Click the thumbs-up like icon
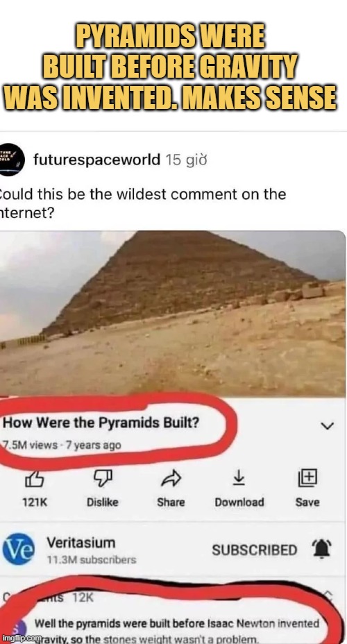The height and width of the screenshot is (644, 347). (35, 479)
